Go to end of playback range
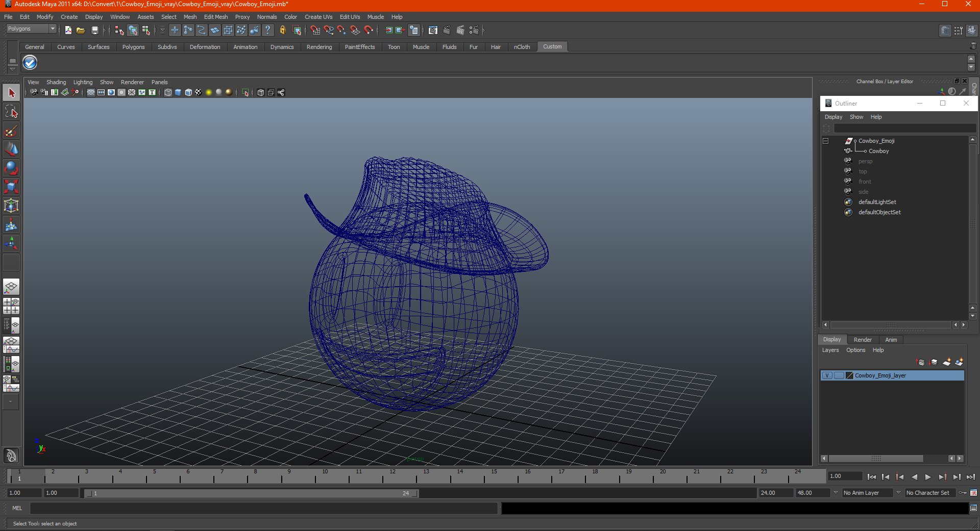 click(x=971, y=477)
